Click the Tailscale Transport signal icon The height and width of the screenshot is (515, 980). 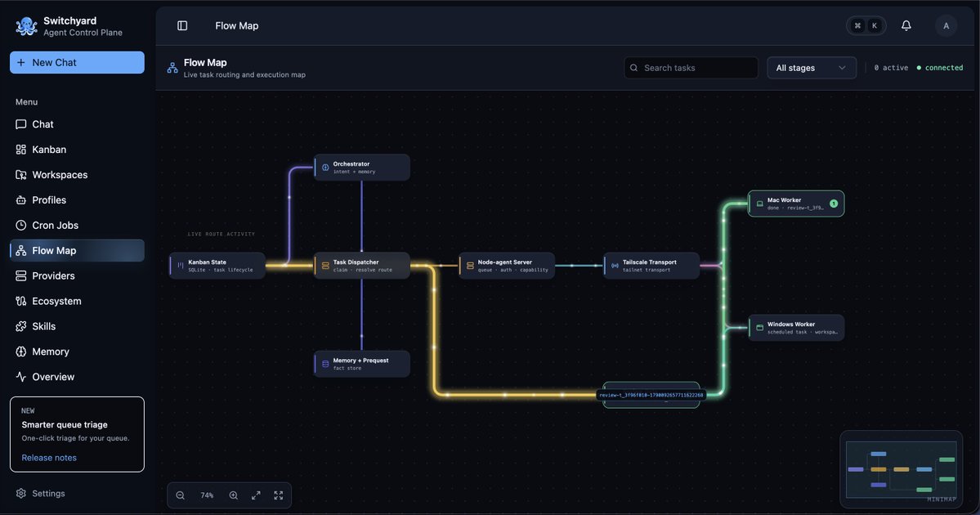pyautogui.click(x=615, y=266)
